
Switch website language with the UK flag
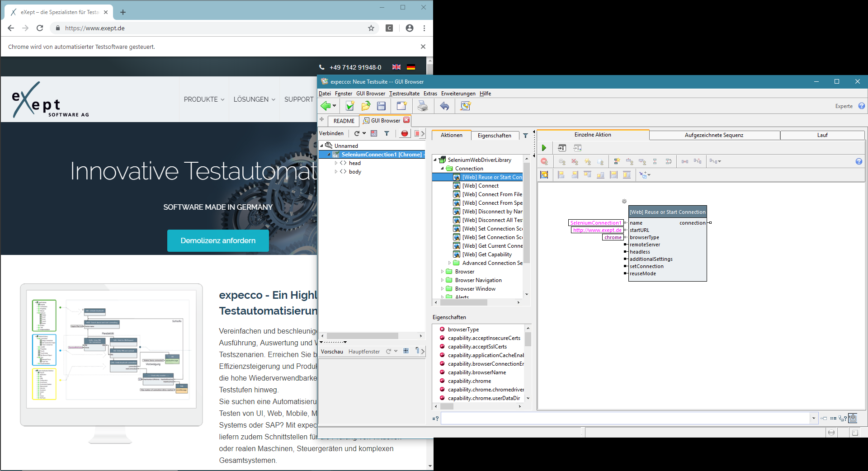pyautogui.click(x=396, y=67)
